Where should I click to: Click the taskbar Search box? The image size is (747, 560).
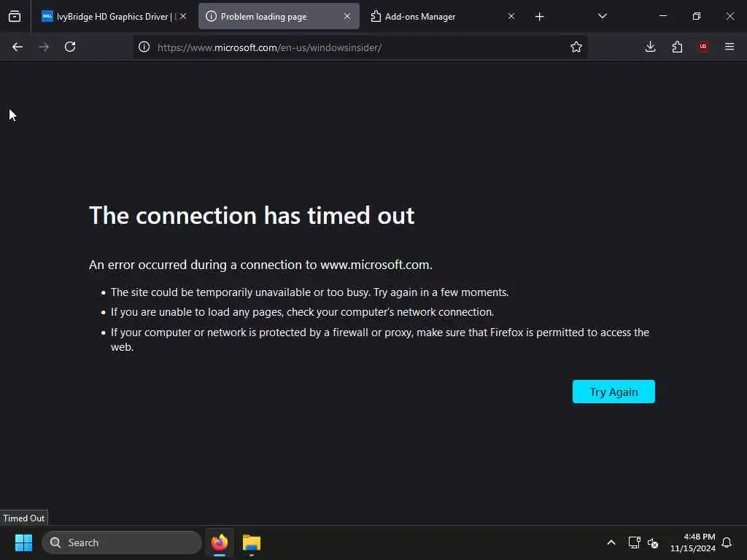tap(122, 542)
